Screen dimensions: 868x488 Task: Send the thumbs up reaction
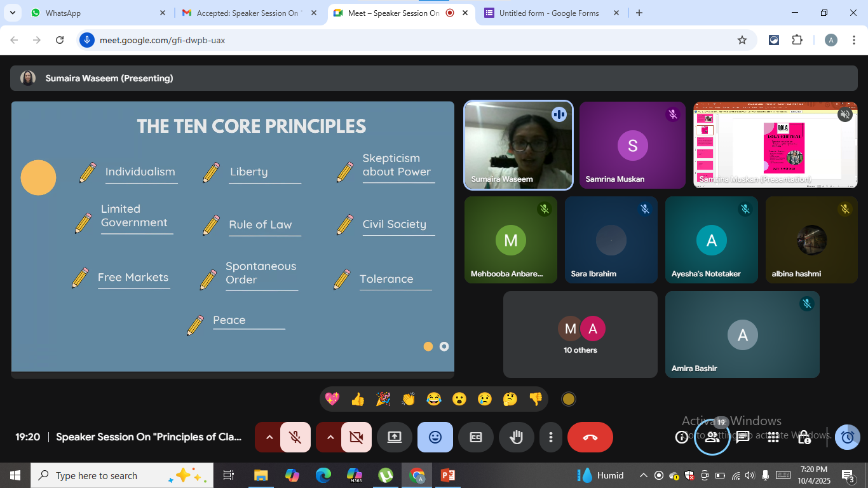tap(358, 399)
